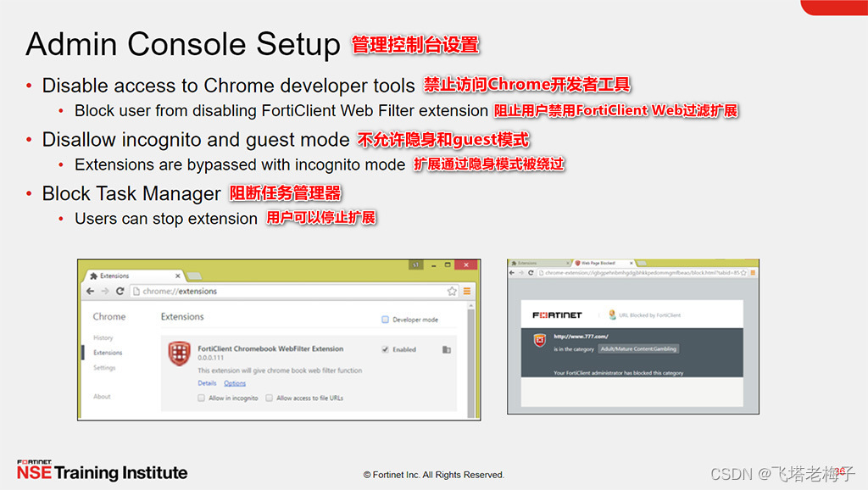Open the orange Chrome menu in Extensions window
The image size is (868, 490).
467,292
